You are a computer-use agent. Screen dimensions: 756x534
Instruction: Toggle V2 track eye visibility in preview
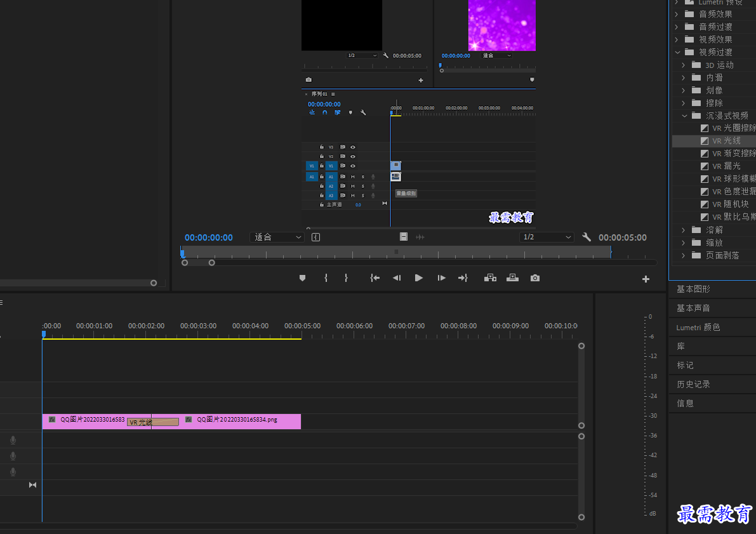(x=352, y=156)
